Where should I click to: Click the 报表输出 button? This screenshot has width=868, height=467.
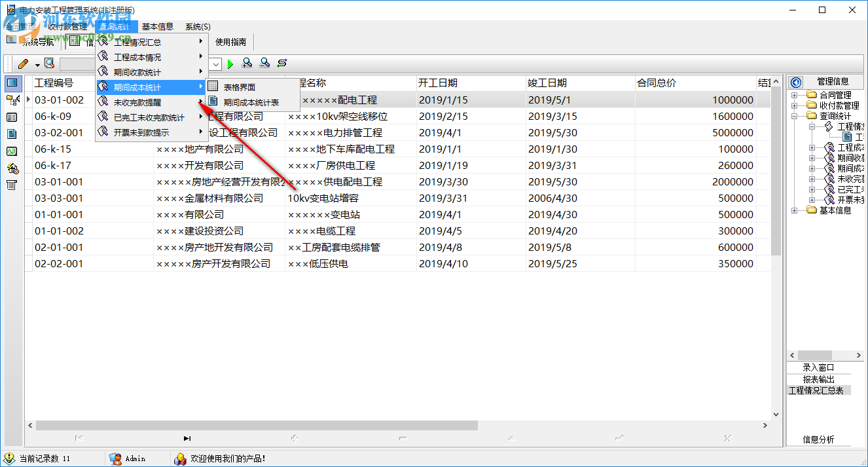pyautogui.click(x=818, y=379)
